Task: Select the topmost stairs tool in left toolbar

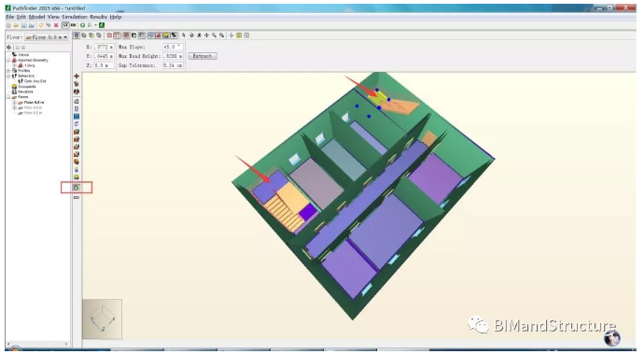Action: (x=77, y=132)
